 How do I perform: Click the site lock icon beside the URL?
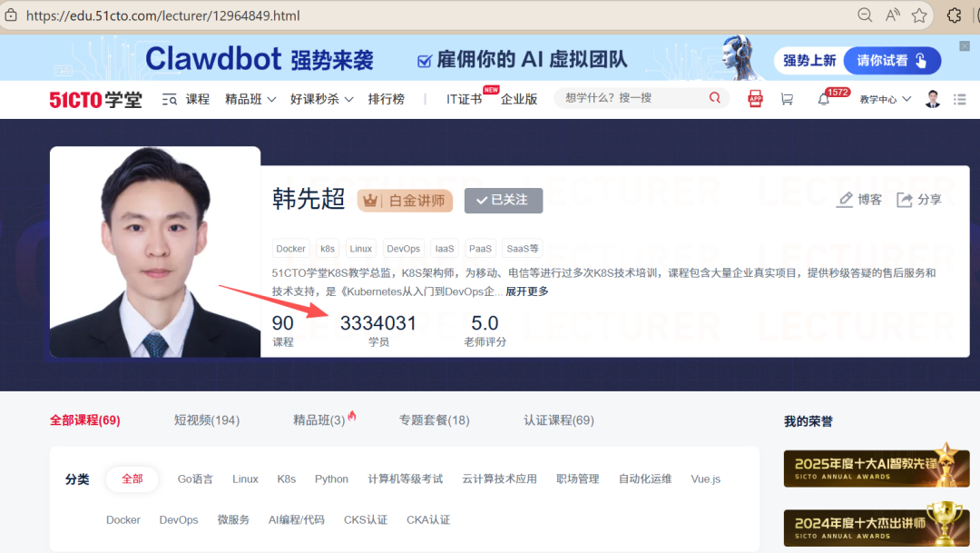point(11,15)
